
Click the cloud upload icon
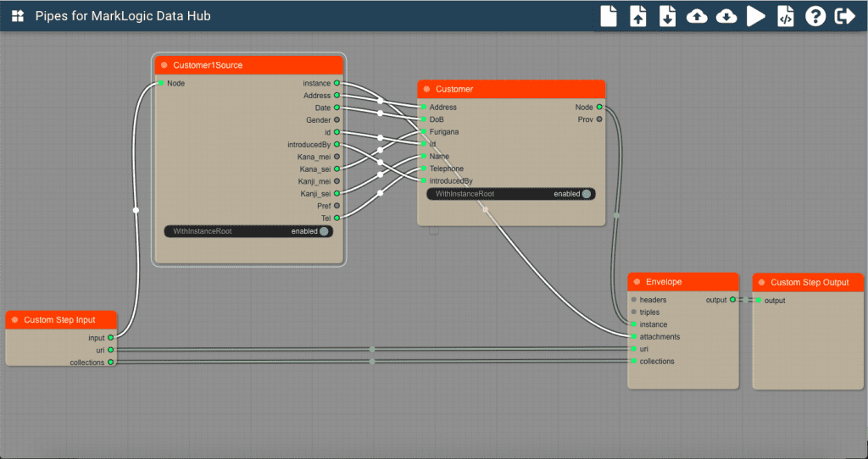tap(697, 16)
